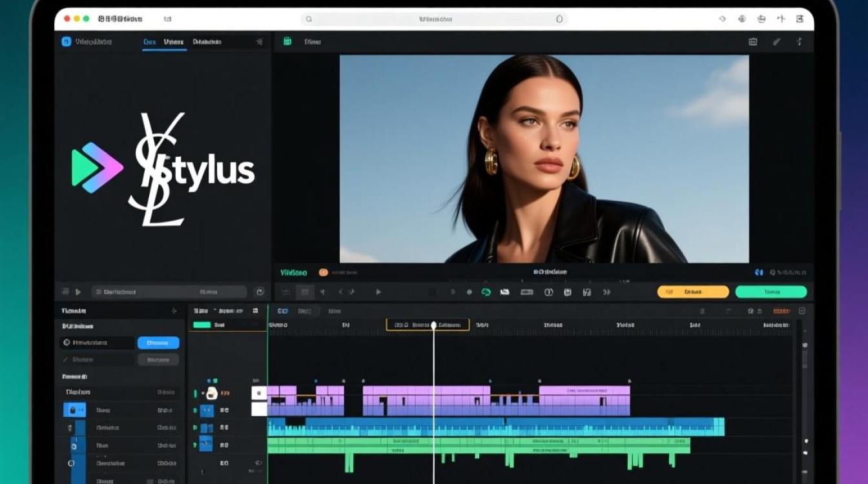Image resolution: width=868 pixels, height=484 pixels.
Task: Select the tab next to the green preview icon
Action: click(313, 42)
